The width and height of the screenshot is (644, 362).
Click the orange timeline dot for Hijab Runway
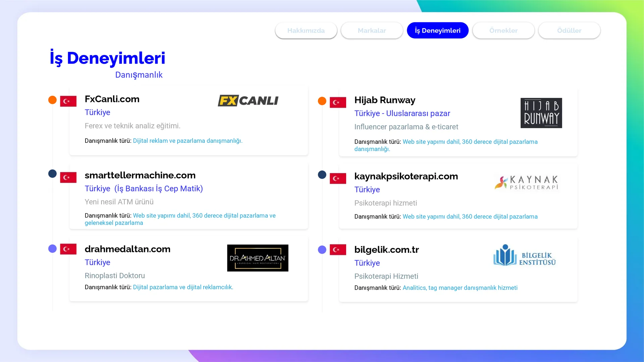click(322, 101)
